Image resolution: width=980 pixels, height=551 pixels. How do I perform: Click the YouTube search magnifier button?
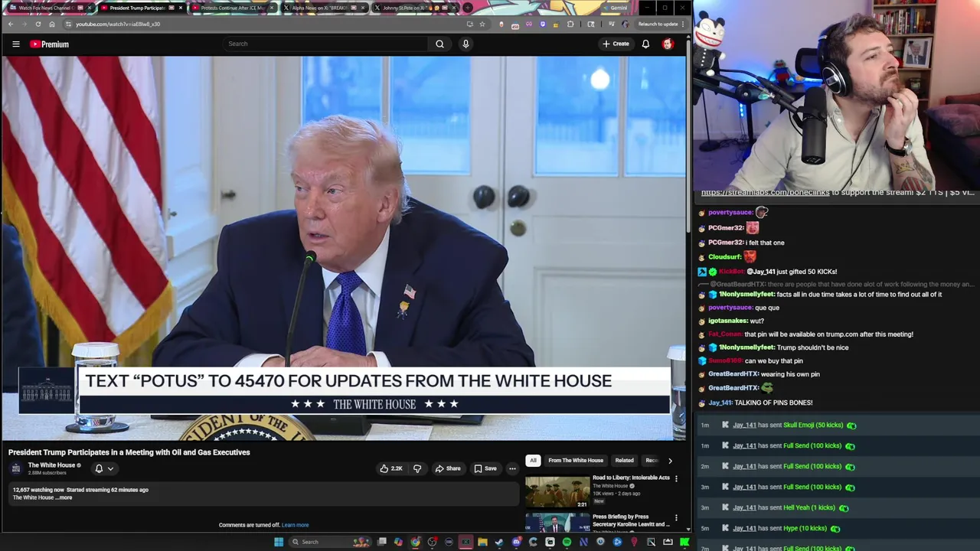(439, 44)
